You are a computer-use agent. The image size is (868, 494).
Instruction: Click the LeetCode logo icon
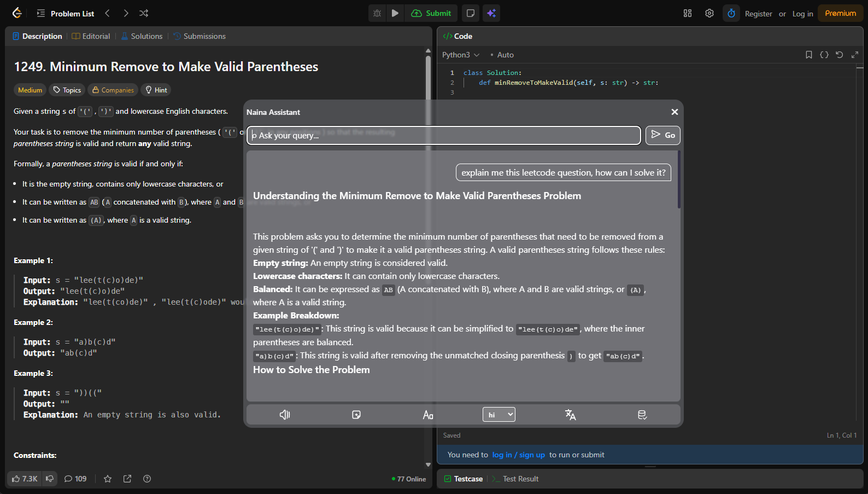tap(17, 13)
